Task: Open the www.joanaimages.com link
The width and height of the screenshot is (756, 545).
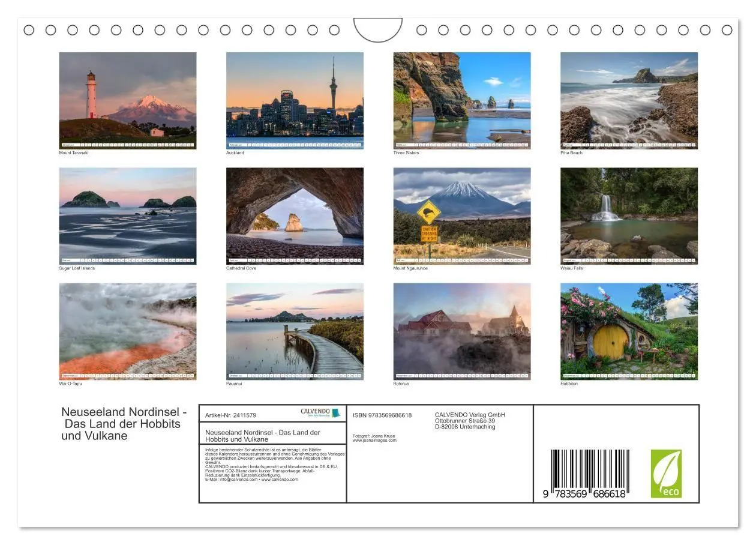Action: click(374, 441)
